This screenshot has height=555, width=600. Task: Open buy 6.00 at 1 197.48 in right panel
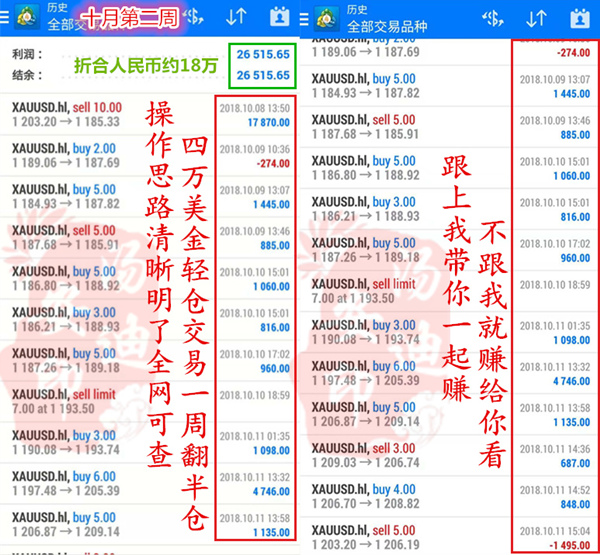450,372
